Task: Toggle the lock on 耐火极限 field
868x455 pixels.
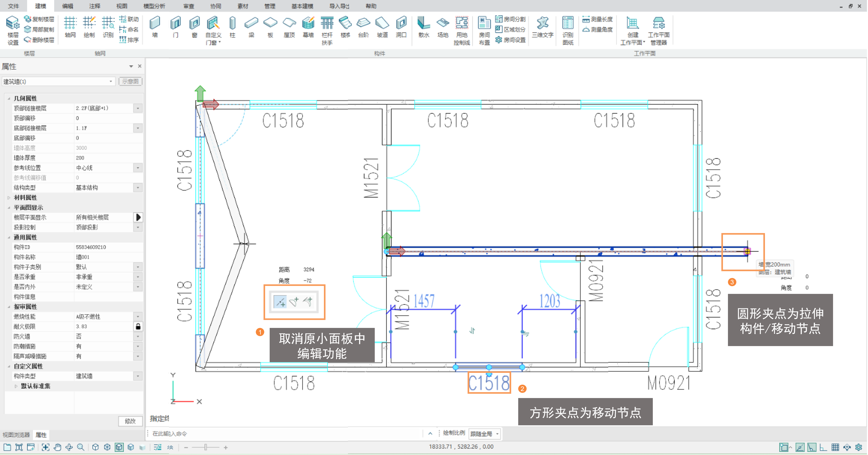Action: [x=138, y=326]
